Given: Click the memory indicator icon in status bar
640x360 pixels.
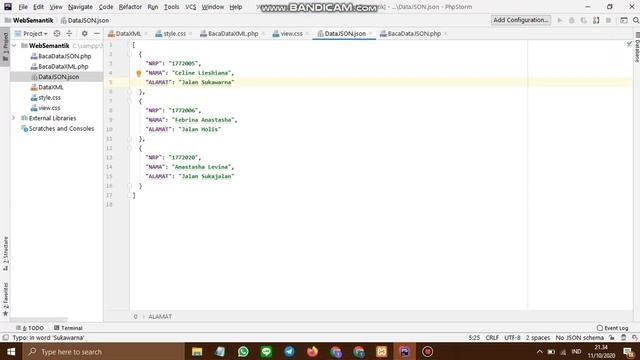Looking at the screenshot, I should (623, 338).
